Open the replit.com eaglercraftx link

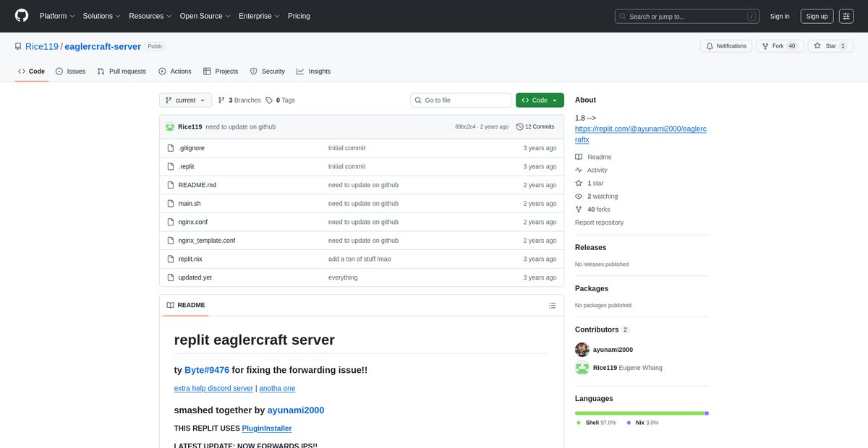[x=641, y=134]
